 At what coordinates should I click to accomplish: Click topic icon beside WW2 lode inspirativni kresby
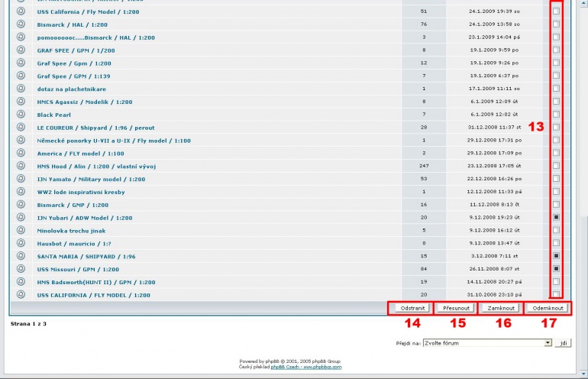pyautogui.click(x=21, y=191)
